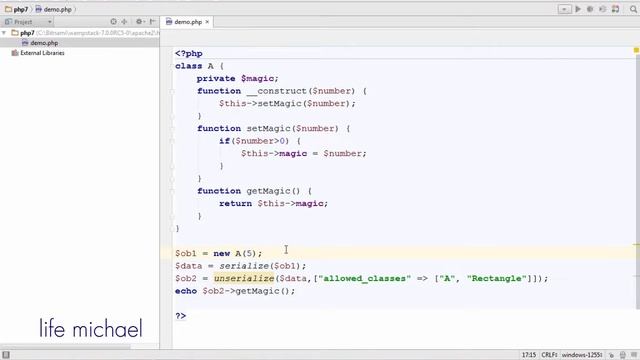
Task: Open the run configuration dropdown box
Action: [564, 9]
